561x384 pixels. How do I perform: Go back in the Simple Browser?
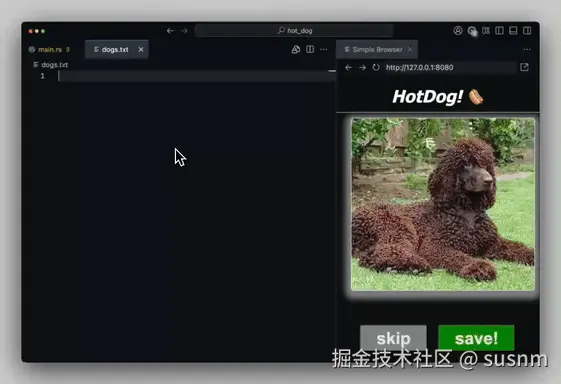(348, 67)
